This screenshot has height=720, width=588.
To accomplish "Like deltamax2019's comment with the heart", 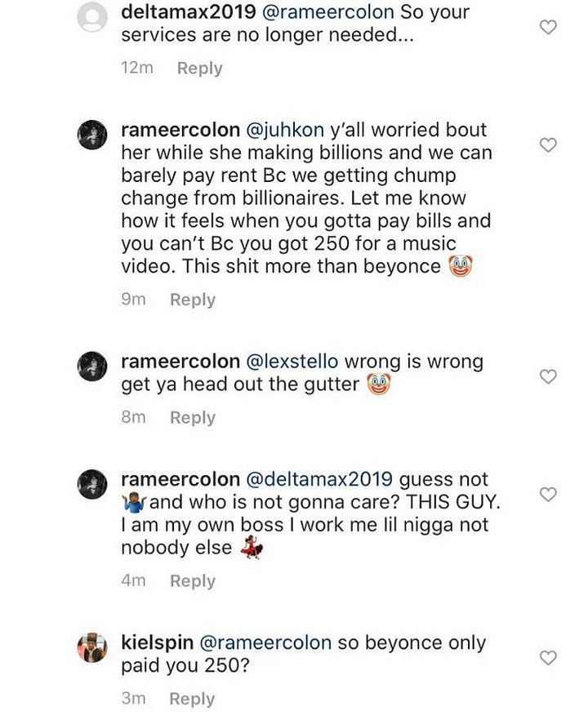I will click(x=549, y=27).
